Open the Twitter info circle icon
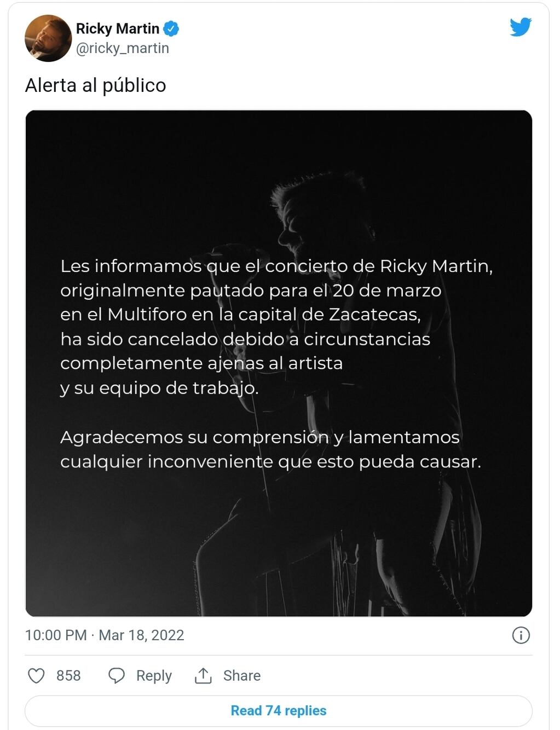 521,635
